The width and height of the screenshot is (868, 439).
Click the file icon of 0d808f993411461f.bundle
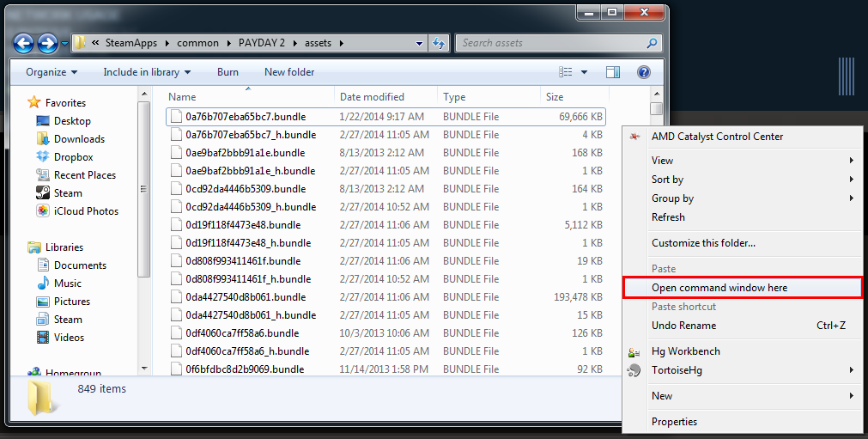pyautogui.click(x=177, y=261)
